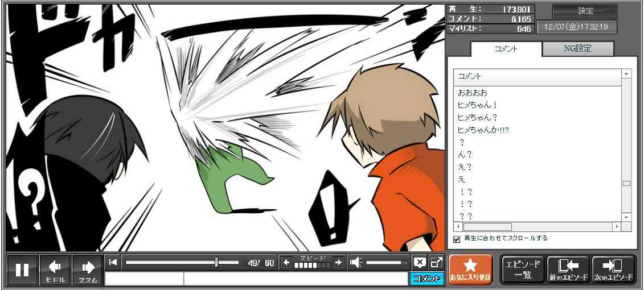The width and height of the screenshot is (644, 290).
Task: Click the blue コメント submit button
Action: pyautogui.click(x=426, y=279)
